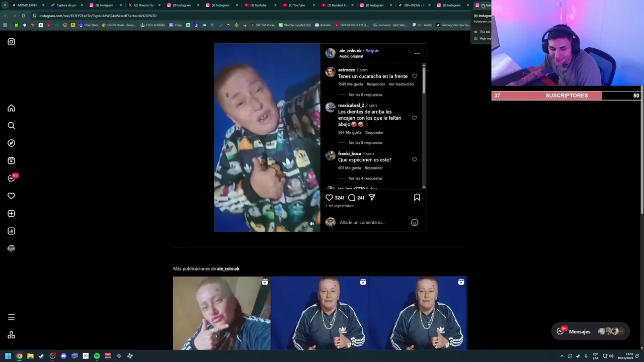Expand the 8 replies under maxicabral_2's comment

point(365,143)
